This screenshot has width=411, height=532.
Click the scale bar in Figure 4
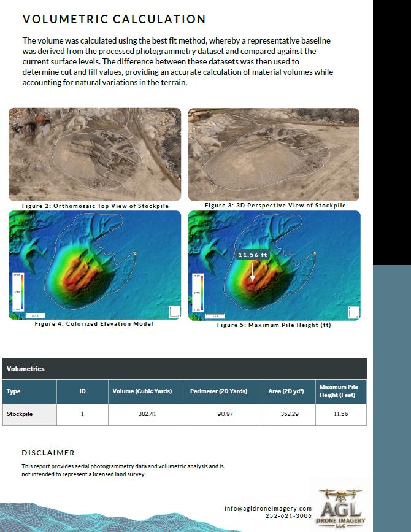click(x=35, y=315)
